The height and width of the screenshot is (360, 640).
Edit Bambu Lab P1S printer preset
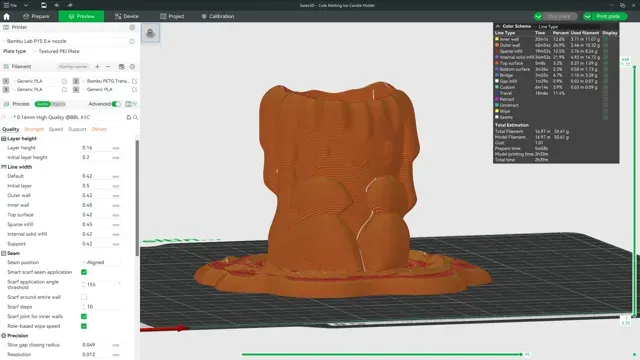point(132,41)
